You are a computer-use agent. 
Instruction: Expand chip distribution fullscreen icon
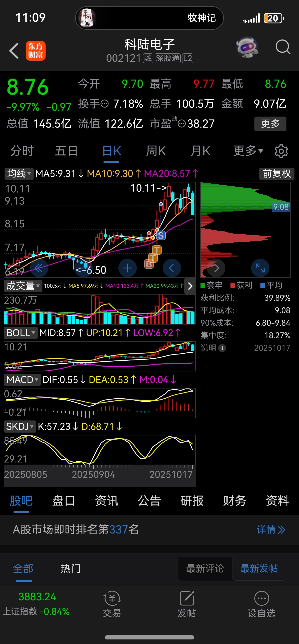tap(260, 268)
